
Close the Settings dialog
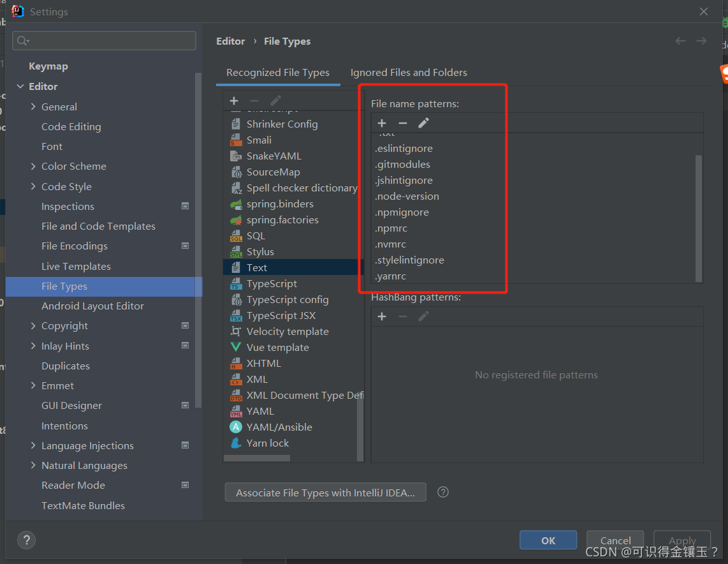coord(704,11)
